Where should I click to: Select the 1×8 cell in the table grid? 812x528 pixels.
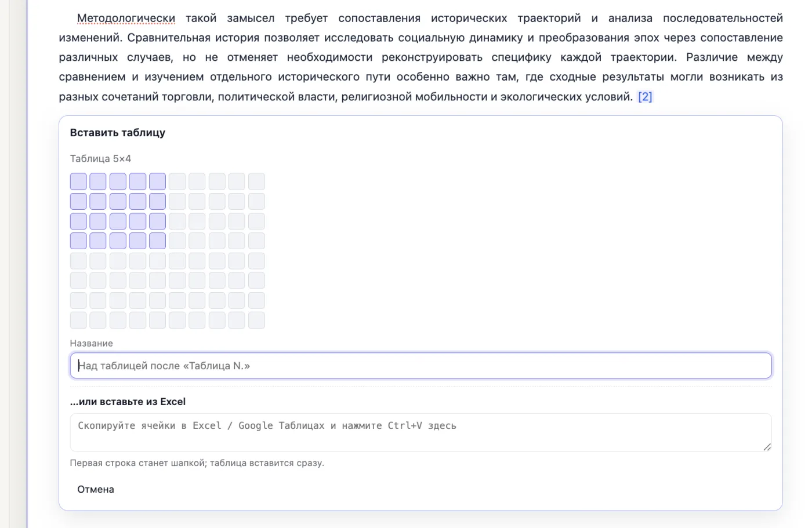(x=78, y=320)
